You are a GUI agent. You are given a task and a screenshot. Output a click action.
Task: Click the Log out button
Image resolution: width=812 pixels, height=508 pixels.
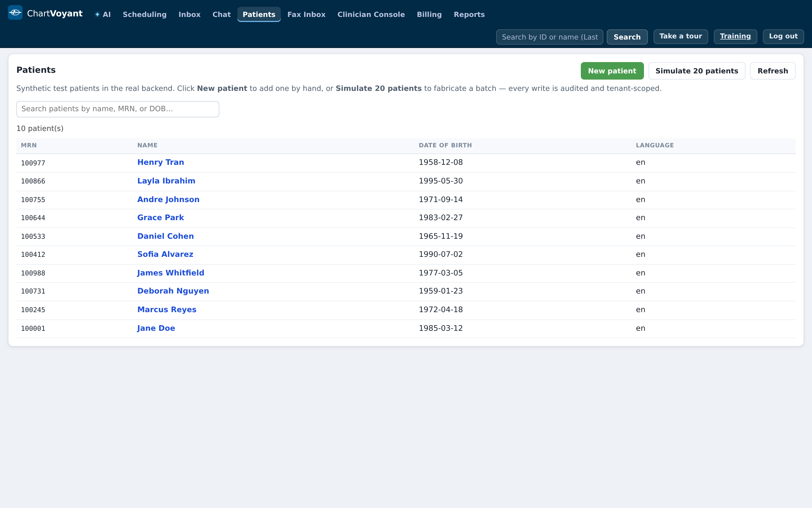pos(783,36)
